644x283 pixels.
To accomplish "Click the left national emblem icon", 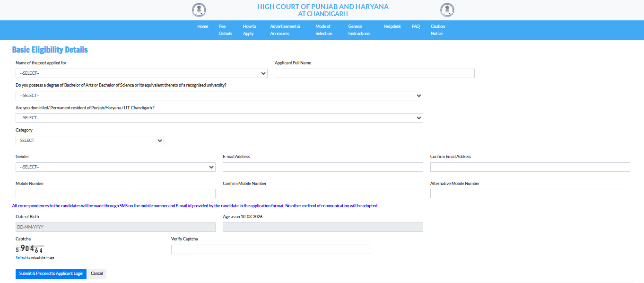I will (199, 9).
